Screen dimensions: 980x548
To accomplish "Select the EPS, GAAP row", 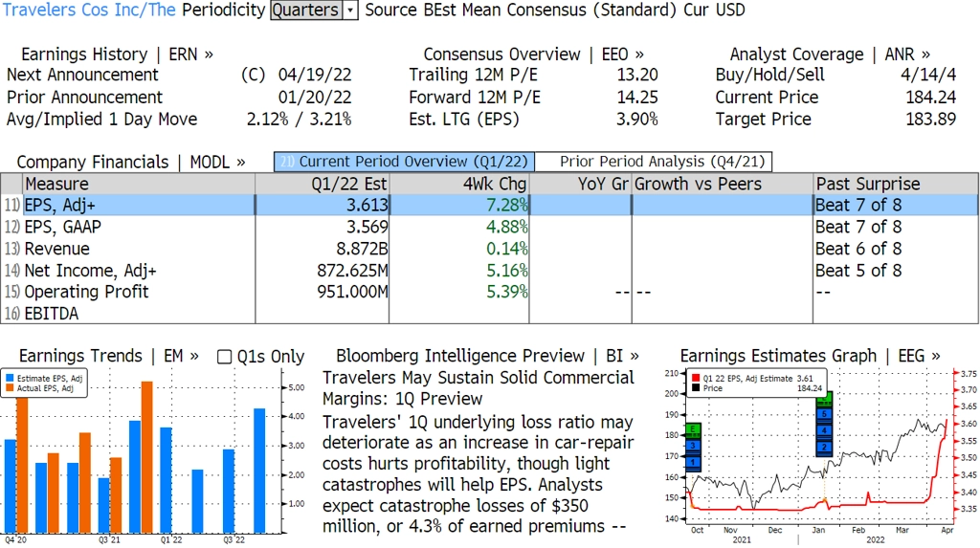I will (x=489, y=227).
